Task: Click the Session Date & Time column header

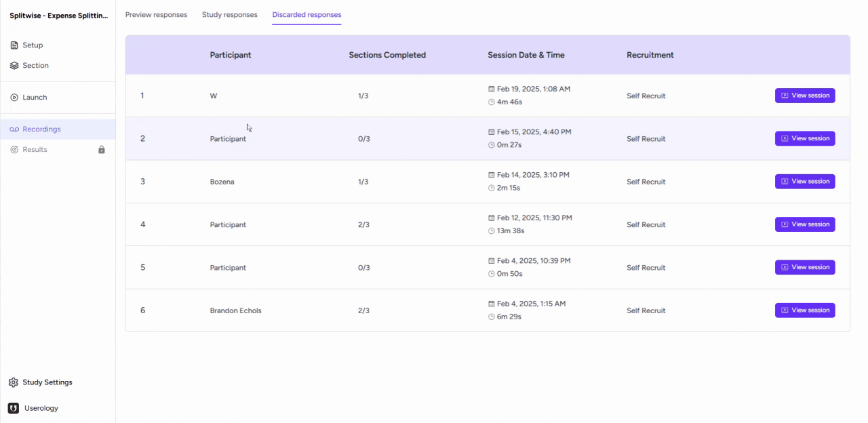Action: coord(526,56)
